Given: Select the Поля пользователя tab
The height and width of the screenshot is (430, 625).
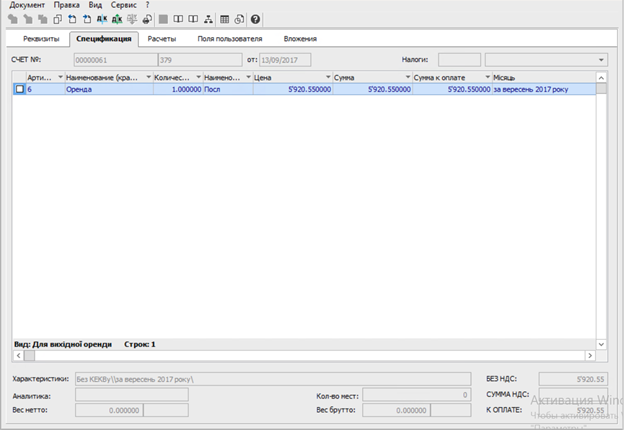Looking at the screenshot, I should point(230,39).
